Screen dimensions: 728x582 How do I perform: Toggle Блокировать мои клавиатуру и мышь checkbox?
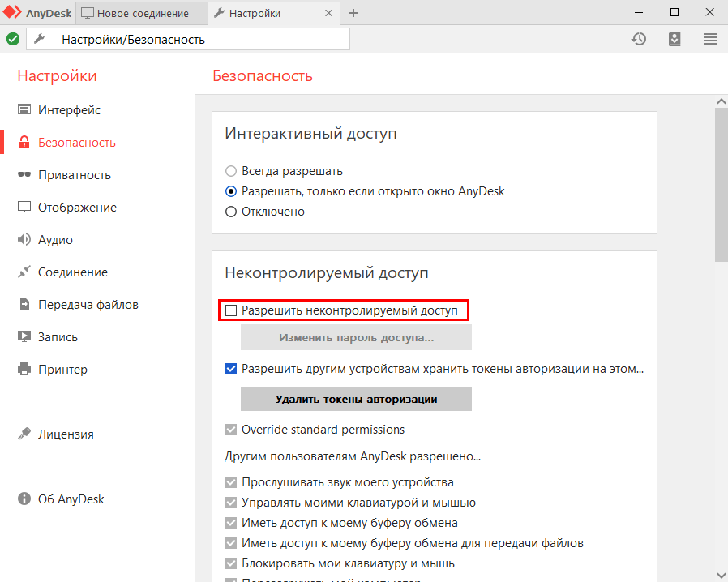pyautogui.click(x=231, y=563)
